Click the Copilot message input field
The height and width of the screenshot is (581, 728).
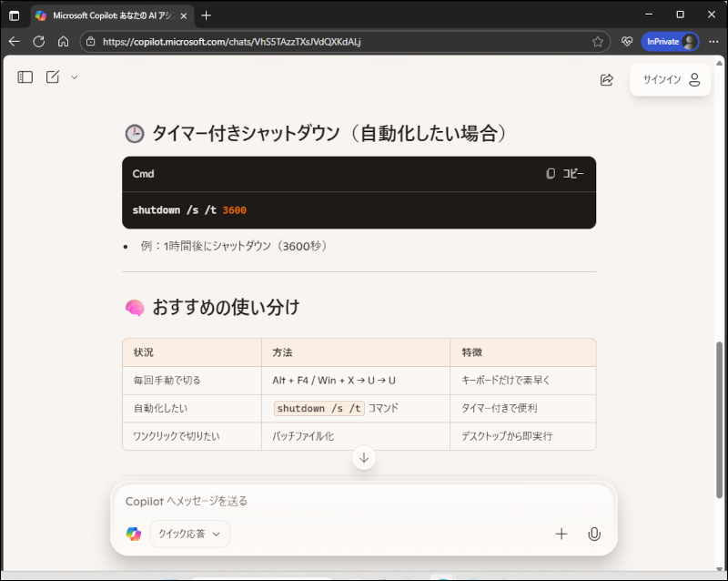pyautogui.click(x=364, y=501)
